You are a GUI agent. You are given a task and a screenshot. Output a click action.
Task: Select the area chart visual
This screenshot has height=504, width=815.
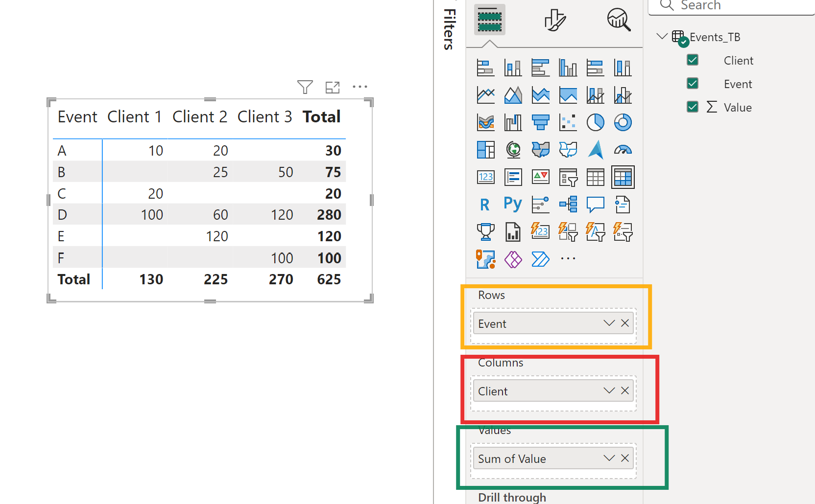tap(513, 95)
